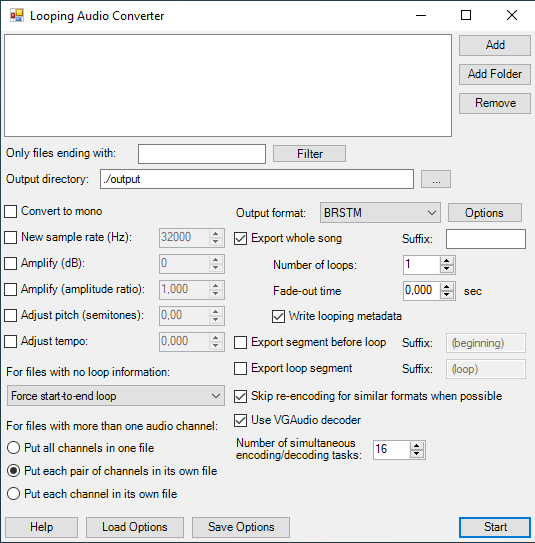Decrease the Fade-out time value
Image resolution: width=535 pixels, height=543 pixels.
[447, 295]
